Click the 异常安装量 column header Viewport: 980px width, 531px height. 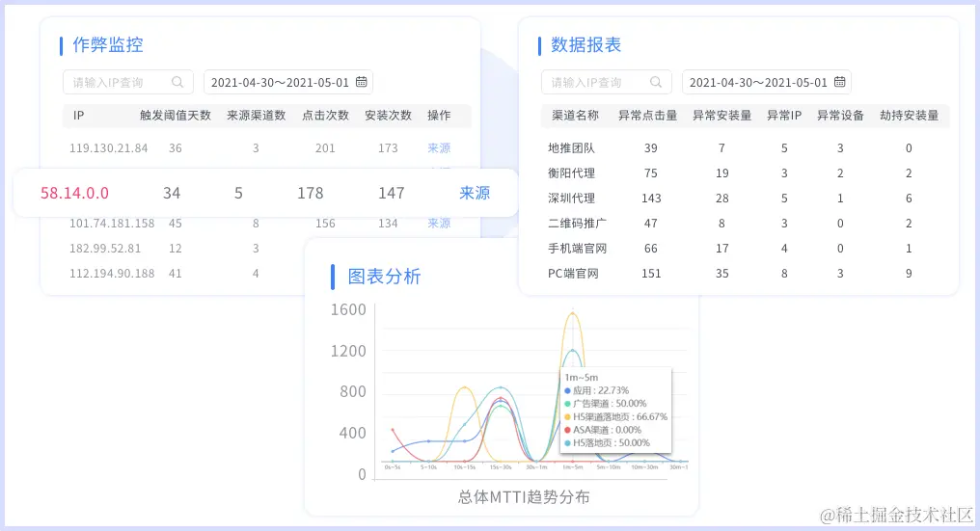[x=721, y=115]
